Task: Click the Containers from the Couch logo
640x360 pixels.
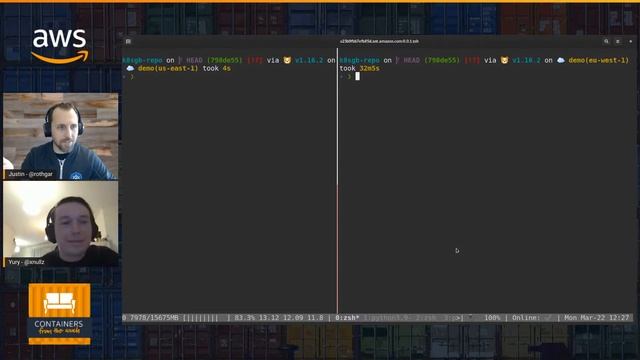Action: (x=60, y=314)
